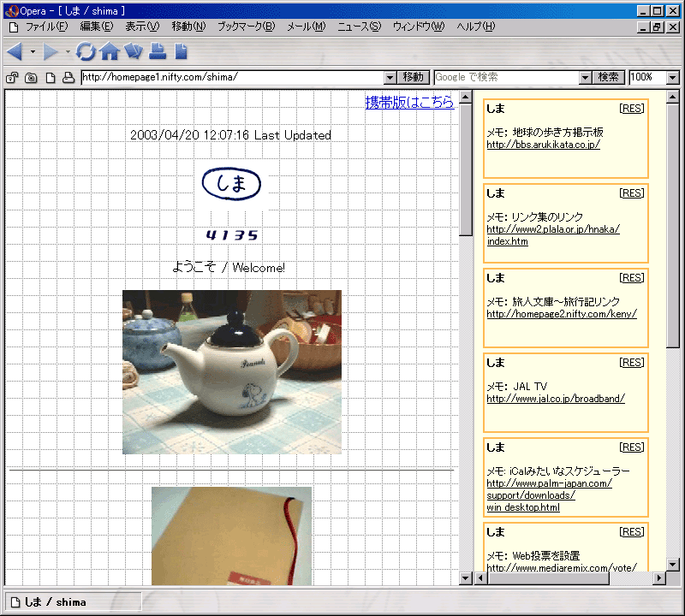The width and height of the screenshot is (685, 616).
Task: Click the ようこそ / Welcome! text
Action: [x=229, y=267]
